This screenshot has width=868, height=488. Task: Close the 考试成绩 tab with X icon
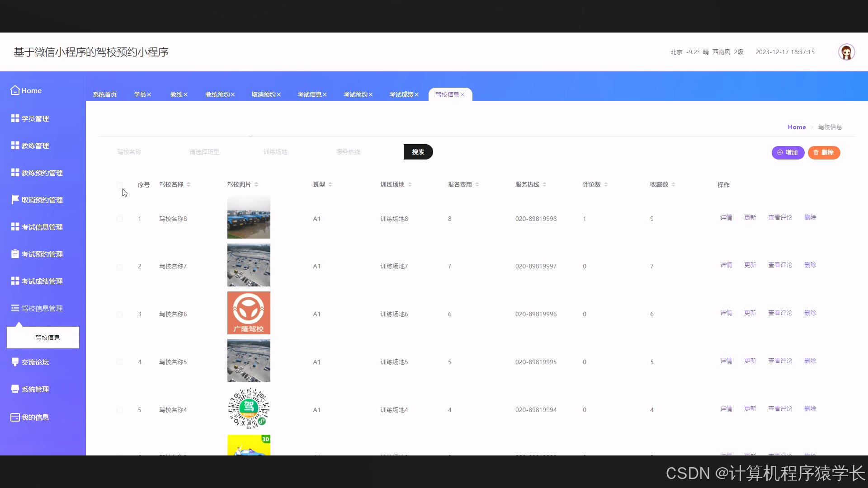tap(417, 94)
